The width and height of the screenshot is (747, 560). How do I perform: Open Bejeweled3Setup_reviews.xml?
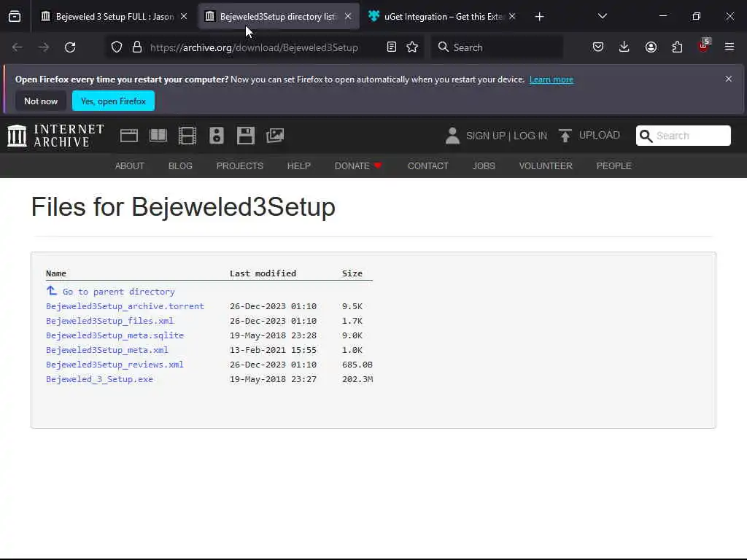coord(115,365)
